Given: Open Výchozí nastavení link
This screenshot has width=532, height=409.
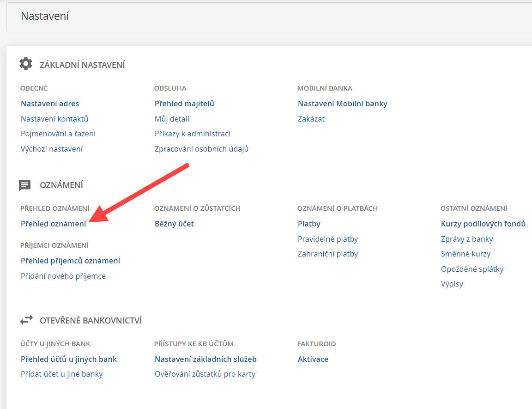Looking at the screenshot, I should 52,149.
